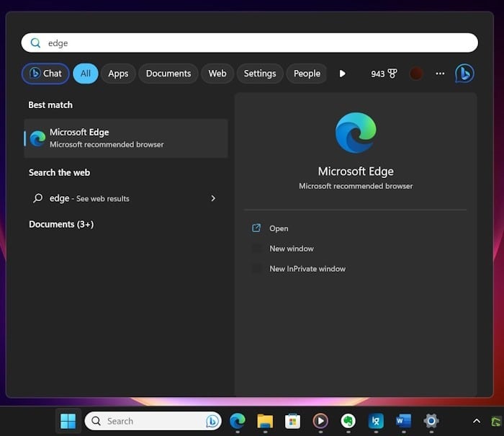
Task: Click the Open external-link icon
Action: [256, 228]
